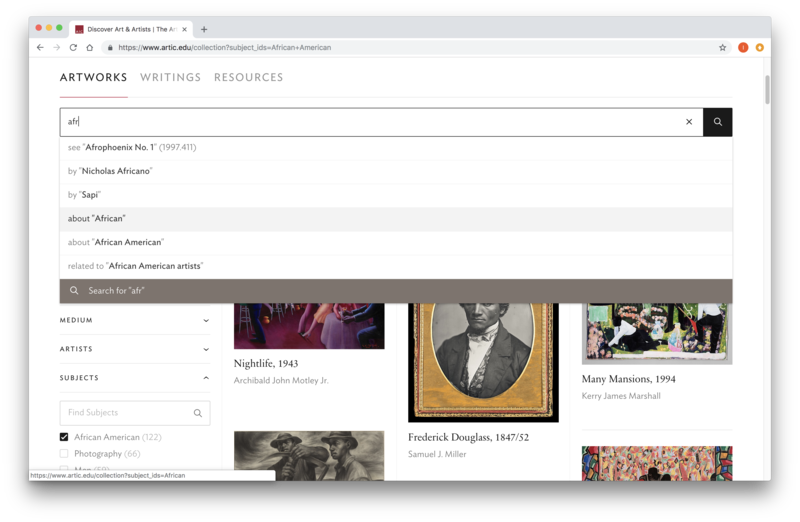Screen dimensions: 800x522
Task: Open the Many Mansions, 1994 title
Action: point(629,379)
